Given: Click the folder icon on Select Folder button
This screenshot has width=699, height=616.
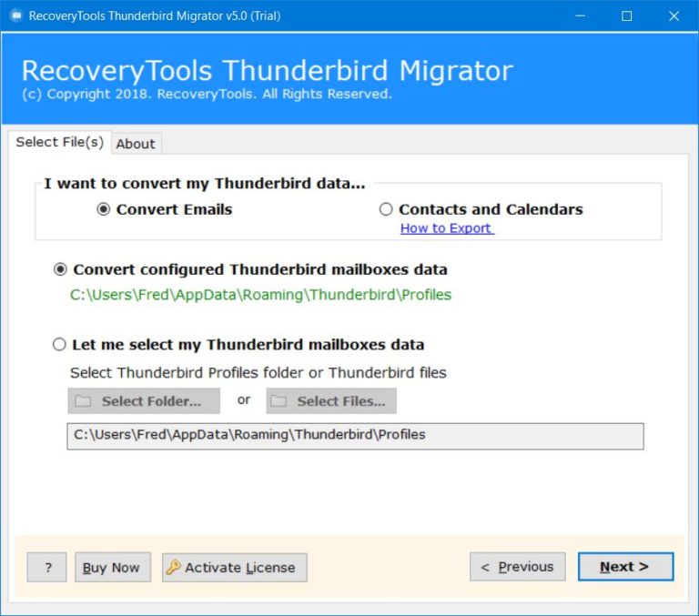Looking at the screenshot, I should [x=83, y=401].
